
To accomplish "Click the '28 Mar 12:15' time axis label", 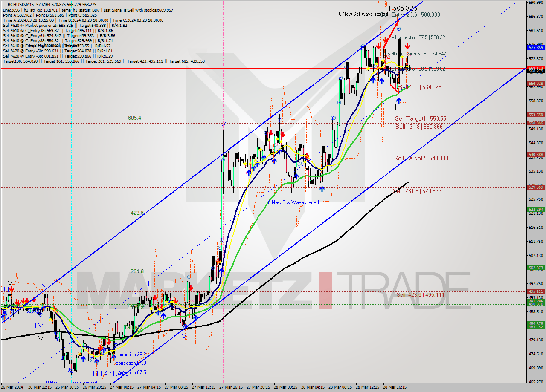I will click(367, 387).
